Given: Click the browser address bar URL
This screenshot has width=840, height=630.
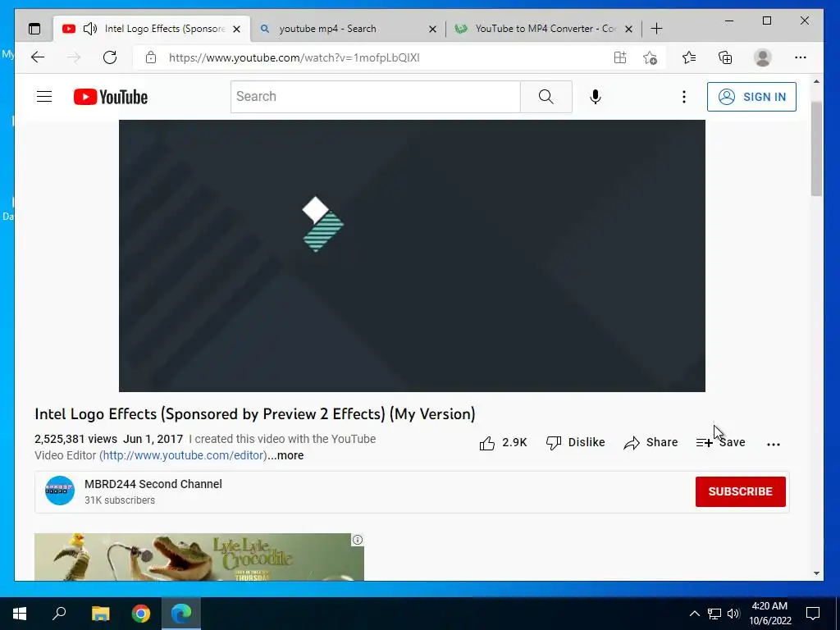Looking at the screenshot, I should [x=294, y=58].
